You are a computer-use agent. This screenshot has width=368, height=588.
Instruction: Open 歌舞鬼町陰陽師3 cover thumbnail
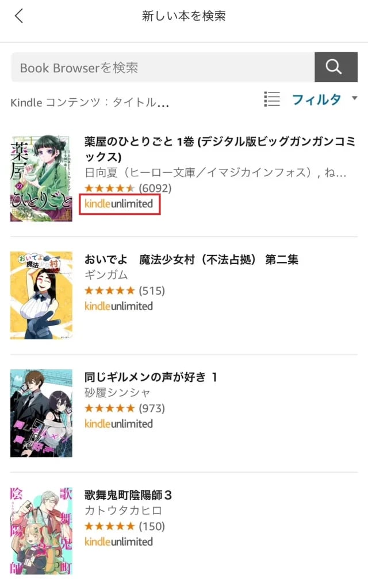(41, 531)
